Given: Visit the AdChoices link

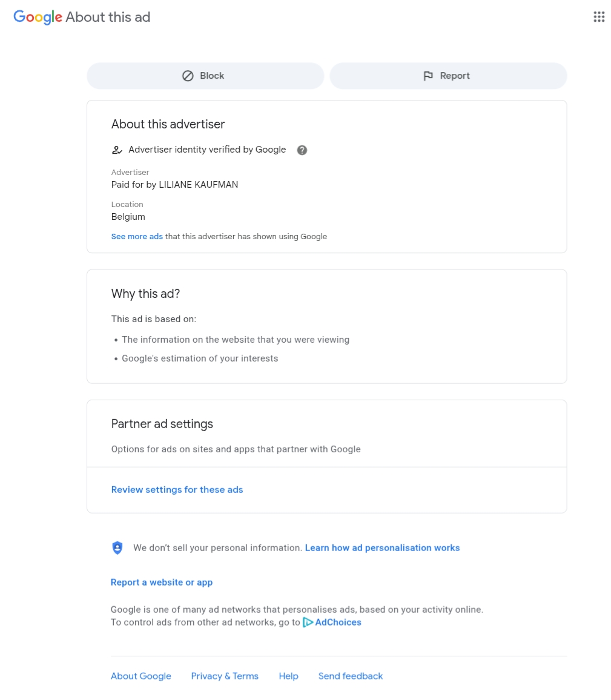Looking at the screenshot, I should pos(338,622).
